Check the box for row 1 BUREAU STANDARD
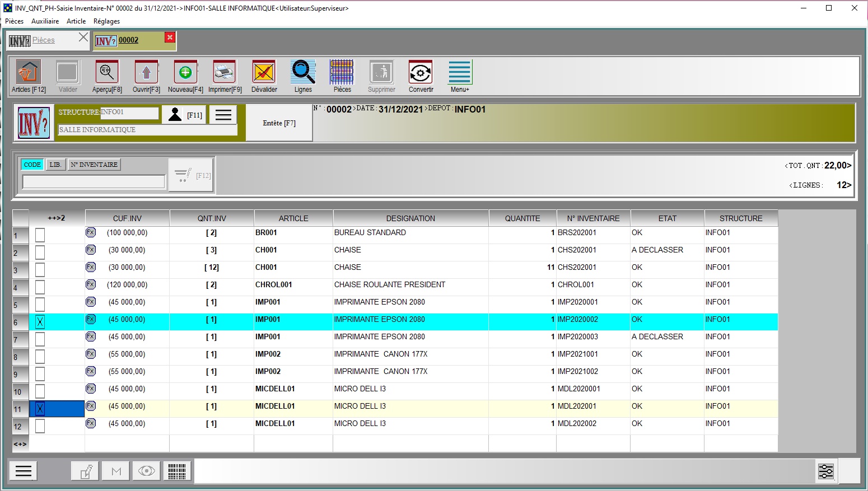868x491 pixels. (40, 235)
